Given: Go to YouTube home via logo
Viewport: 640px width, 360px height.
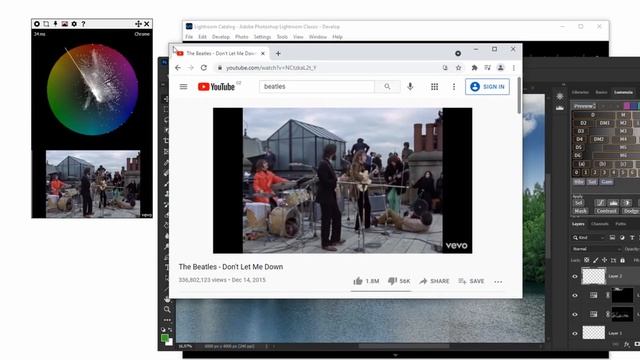Looking at the screenshot, I should pos(217,87).
